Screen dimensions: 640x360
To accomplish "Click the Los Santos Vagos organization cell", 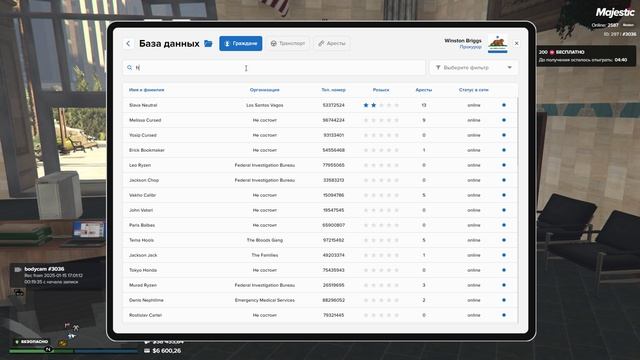I will [264, 105].
